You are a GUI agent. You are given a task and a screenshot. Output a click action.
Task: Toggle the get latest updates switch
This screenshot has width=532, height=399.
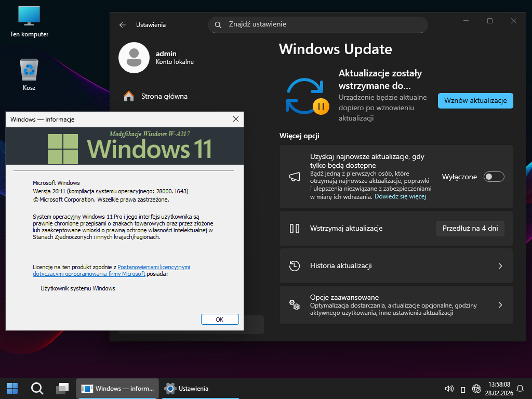pyautogui.click(x=494, y=177)
